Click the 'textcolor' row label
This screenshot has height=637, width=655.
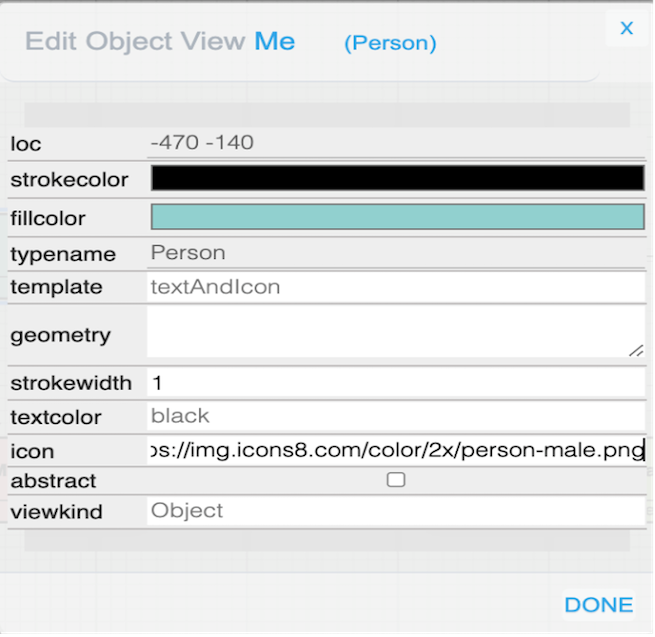tap(56, 417)
